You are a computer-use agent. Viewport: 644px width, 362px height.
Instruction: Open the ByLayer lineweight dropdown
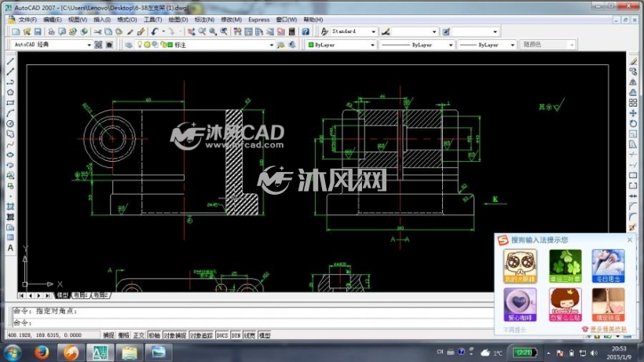point(512,45)
